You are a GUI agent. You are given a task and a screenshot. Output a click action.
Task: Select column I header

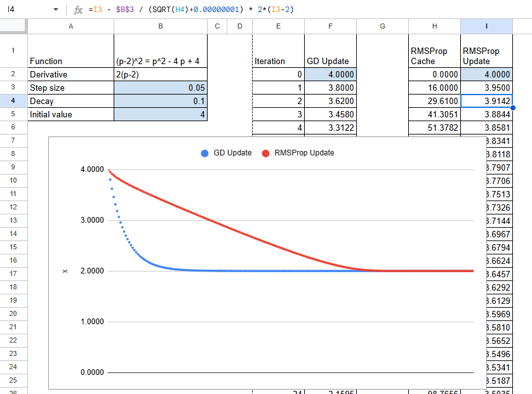click(486, 26)
